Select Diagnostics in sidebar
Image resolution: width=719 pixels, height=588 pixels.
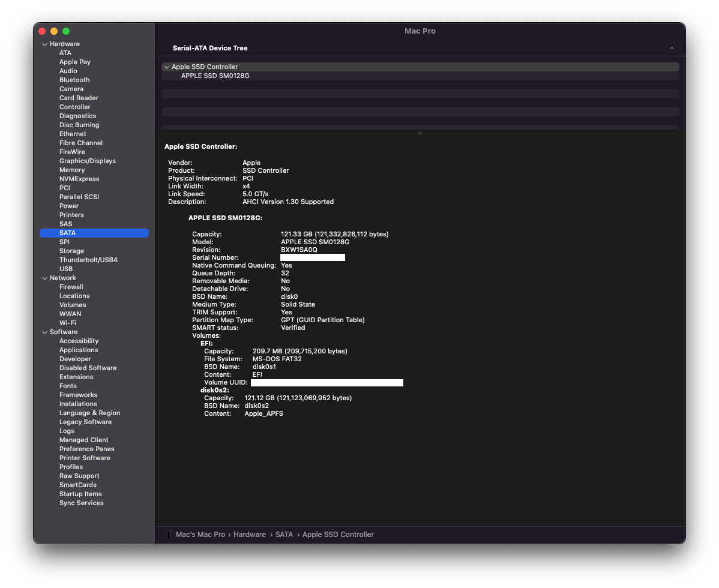(x=77, y=116)
